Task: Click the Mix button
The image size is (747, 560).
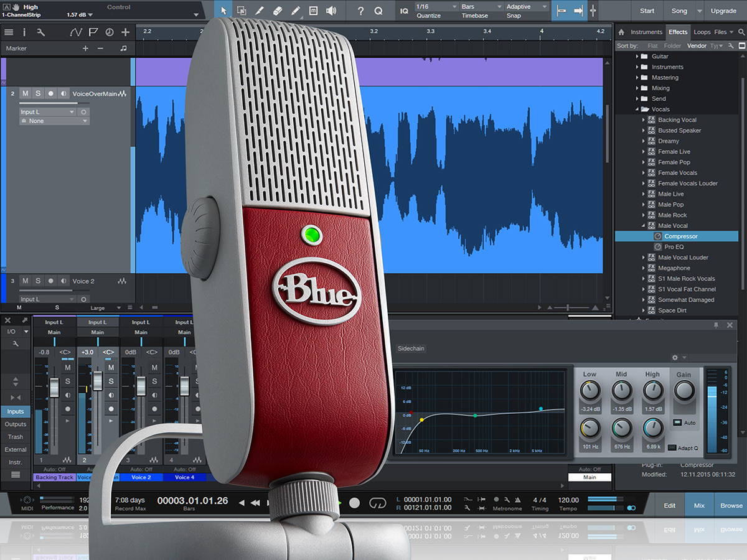Action: [698, 505]
